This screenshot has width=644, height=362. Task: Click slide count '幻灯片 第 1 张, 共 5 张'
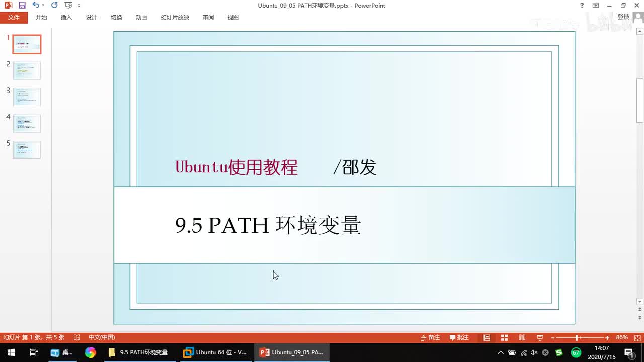34,337
